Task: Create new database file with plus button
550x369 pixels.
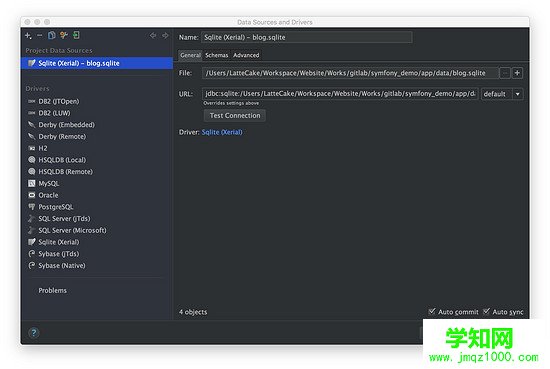Action: tap(517, 73)
